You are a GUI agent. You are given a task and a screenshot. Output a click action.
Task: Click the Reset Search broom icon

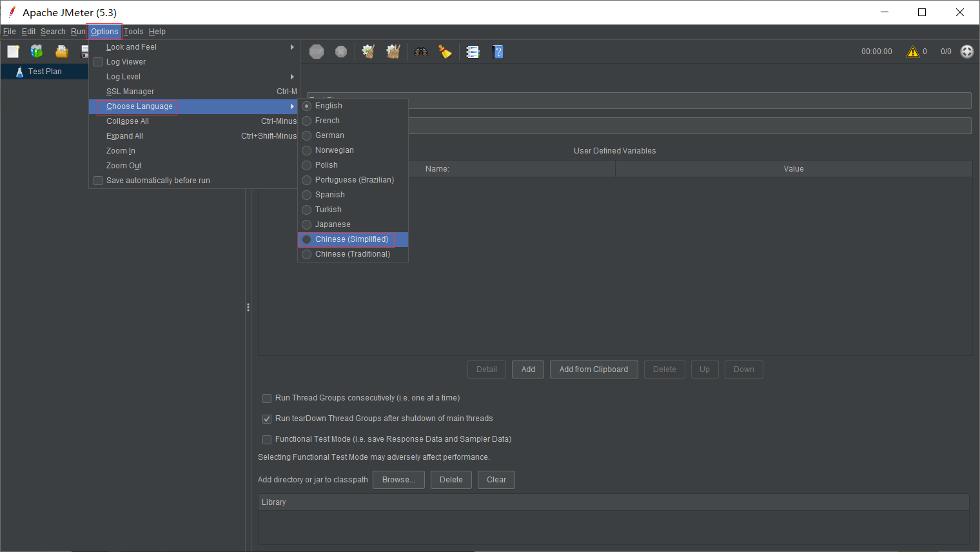pos(445,52)
